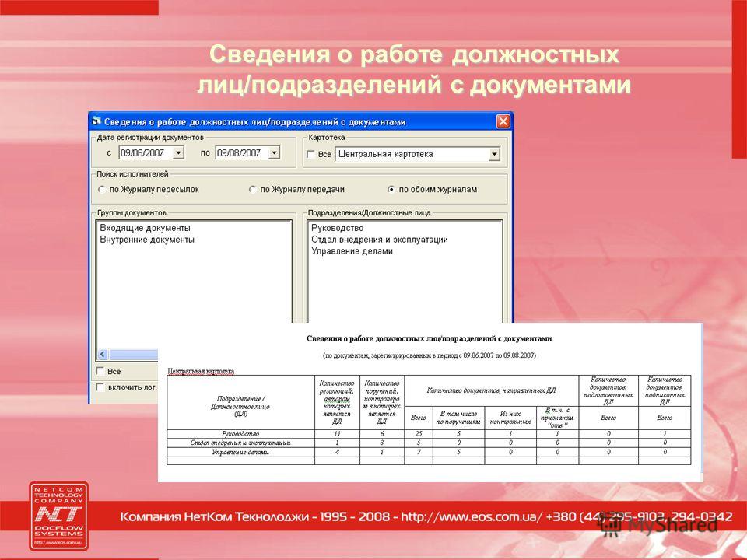Click the В том числе по поручениям header
This screenshot has width=747, height=560.
click(458, 418)
